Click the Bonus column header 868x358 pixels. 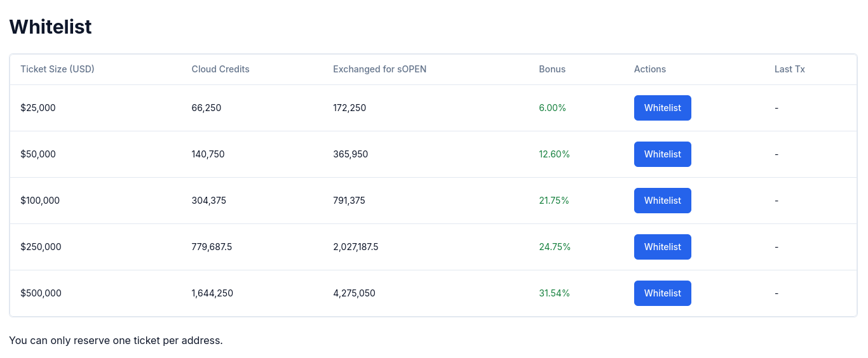(552, 69)
